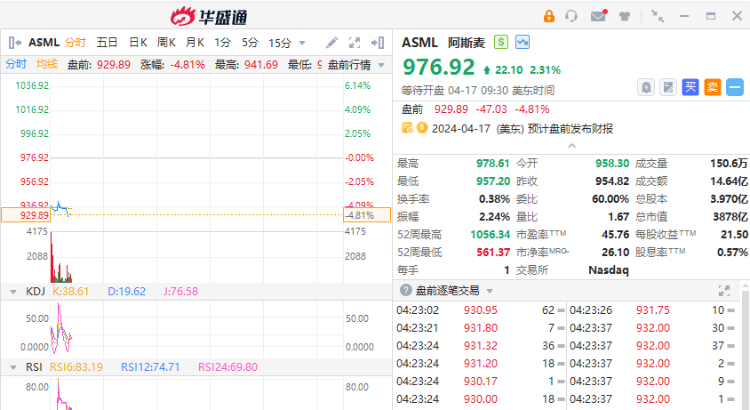The width and height of the screenshot is (750, 410).
Task: Click the orange lock icon in title bar
Action: coord(548,16)
